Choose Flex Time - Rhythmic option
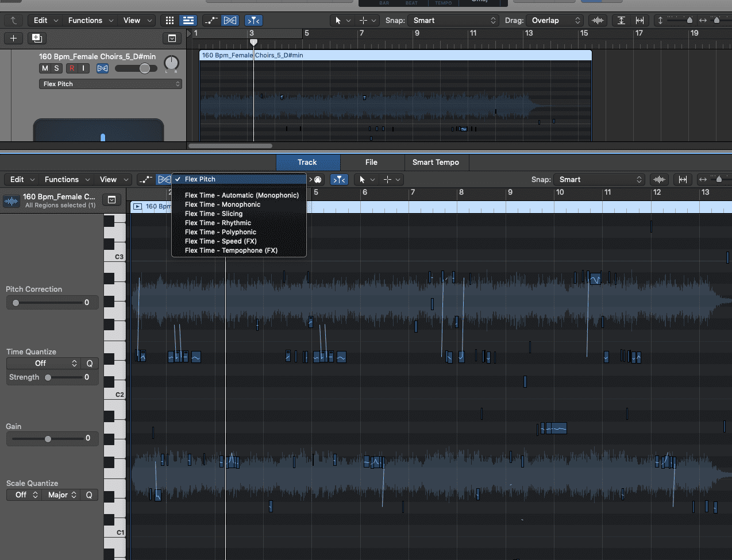The height and width of the screenshot is (560, 732). [239, 223]
